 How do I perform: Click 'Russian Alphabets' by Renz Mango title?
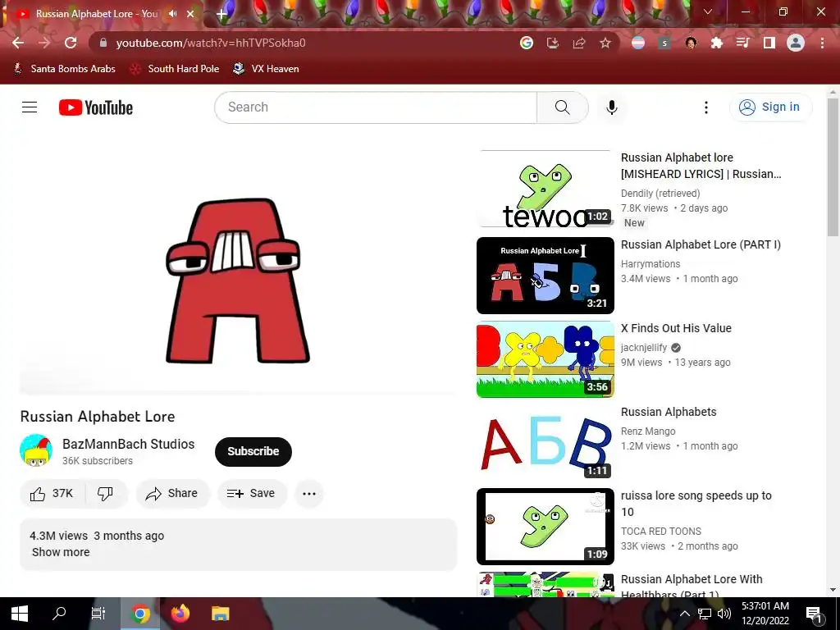(x=669, y=412)
